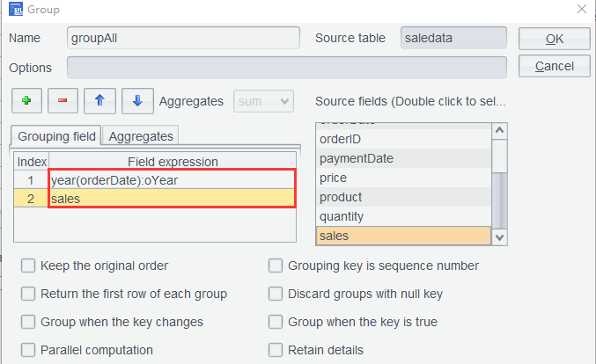Click the Name input field
Viewport: 596px width, 364px height.
tap(185, 39)
